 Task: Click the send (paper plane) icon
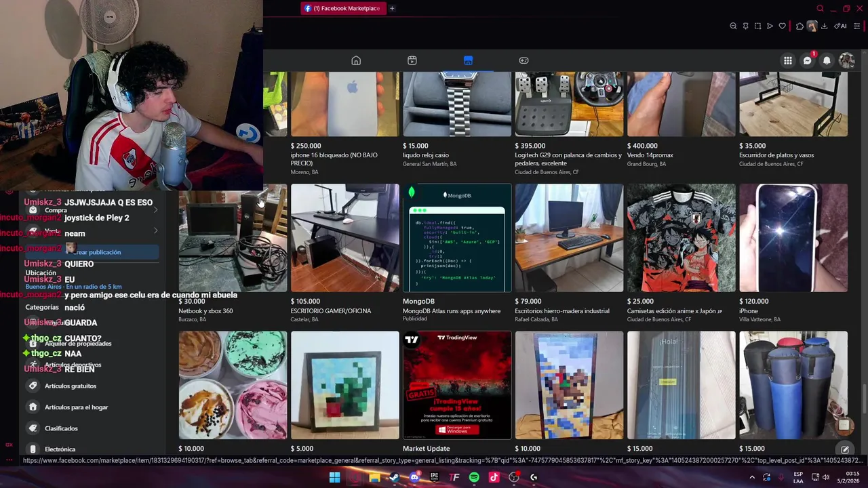(770, 26)
